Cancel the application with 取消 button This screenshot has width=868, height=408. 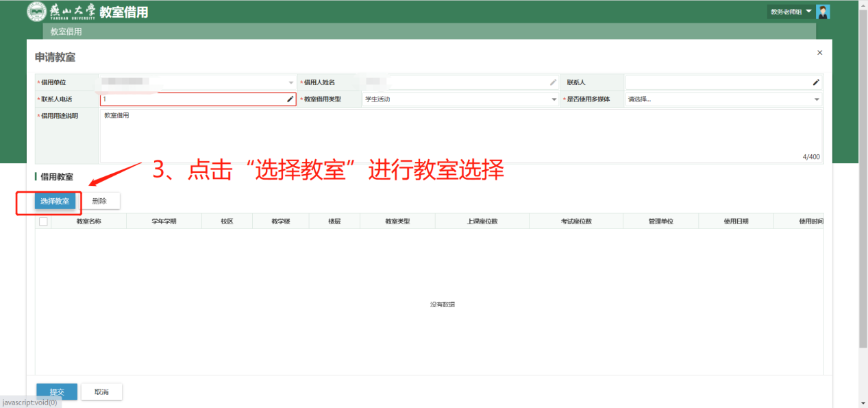tap(101, 392)
